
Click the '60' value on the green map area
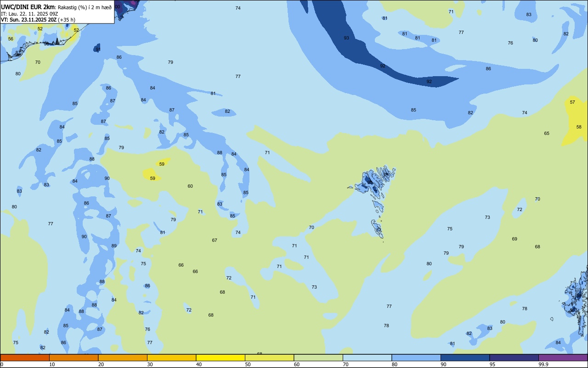[190, 186]
